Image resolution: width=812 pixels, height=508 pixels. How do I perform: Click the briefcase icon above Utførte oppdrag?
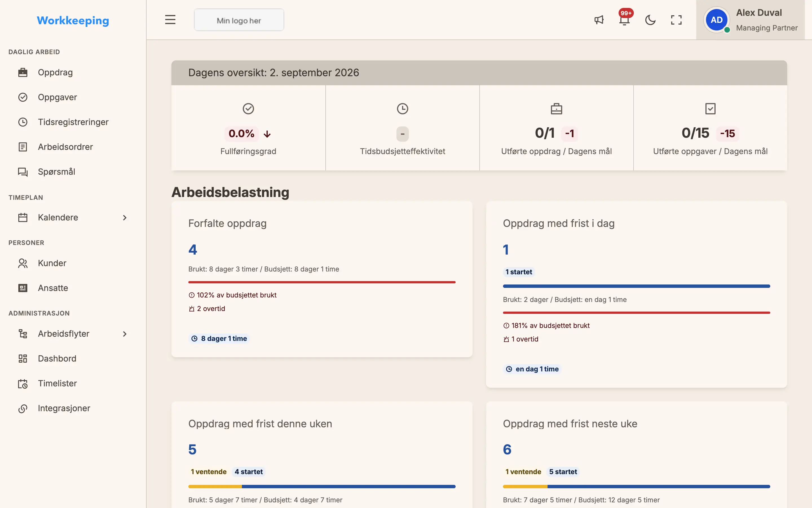pyautogui.click(x=556, y=109)
